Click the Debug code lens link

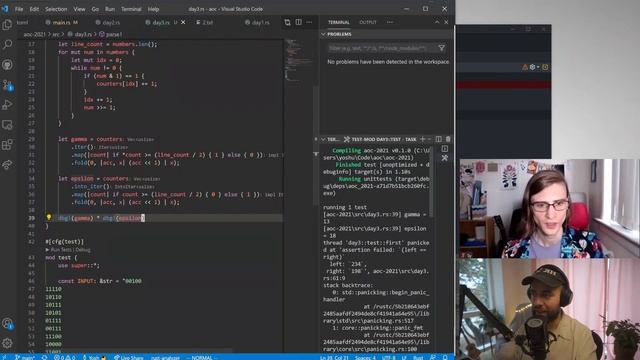pyautogui.click(x=83, y=249)
